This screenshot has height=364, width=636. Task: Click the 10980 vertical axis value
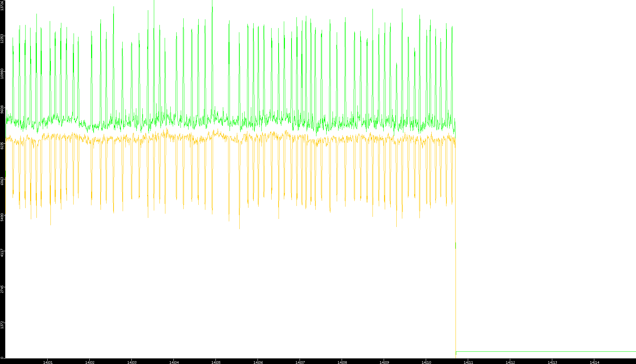(x=2, y=74)
